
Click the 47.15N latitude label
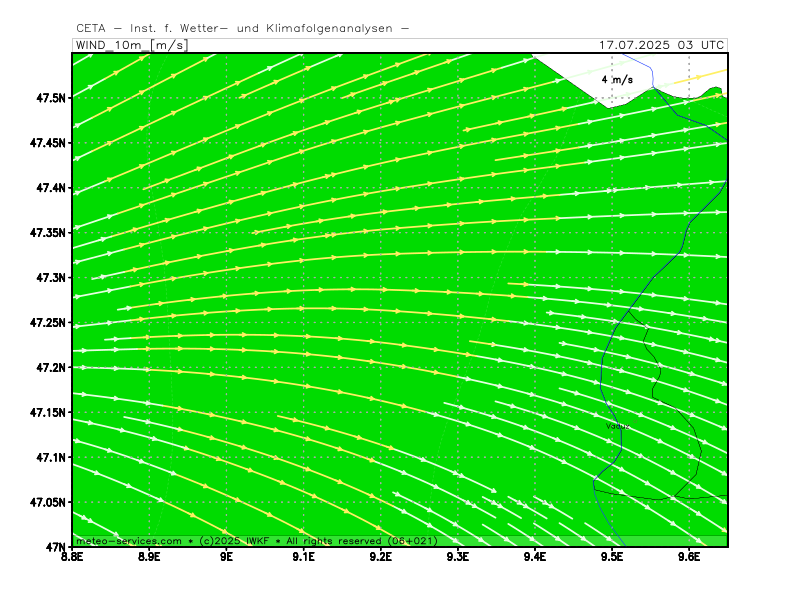point(48,412)
